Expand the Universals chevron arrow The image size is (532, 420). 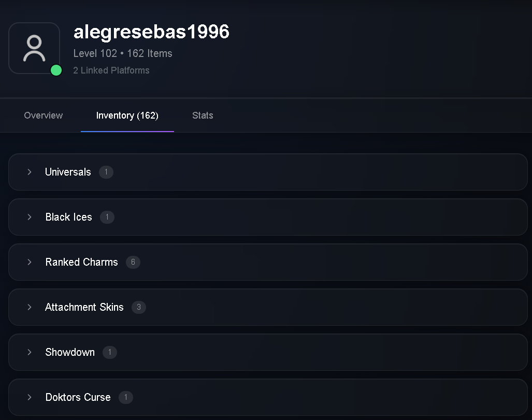click(x=30, y=172)
